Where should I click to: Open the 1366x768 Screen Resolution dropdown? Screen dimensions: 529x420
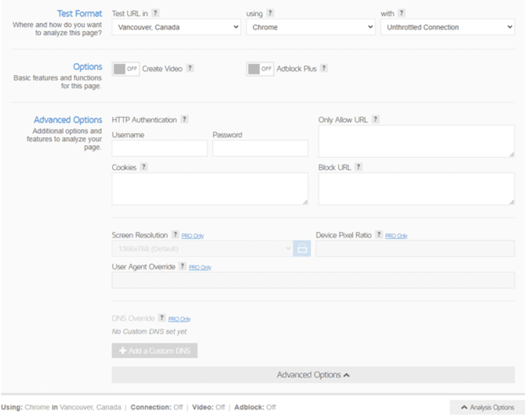[202, 249]
